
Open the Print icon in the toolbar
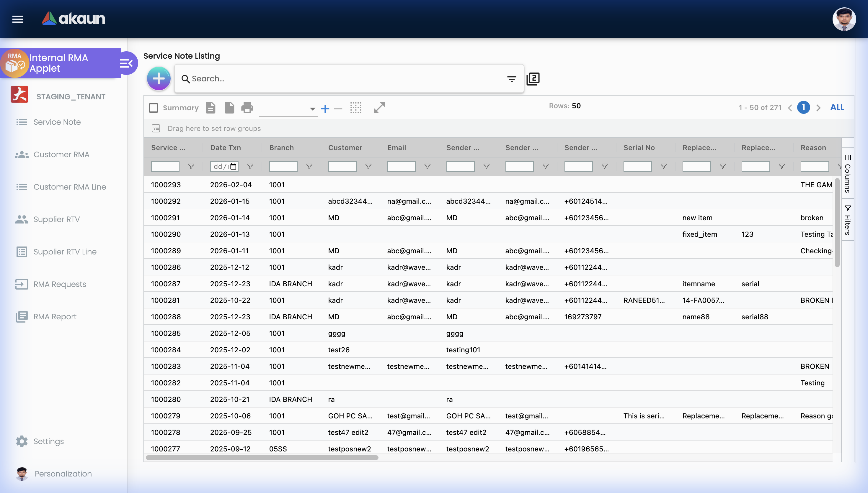247,108
